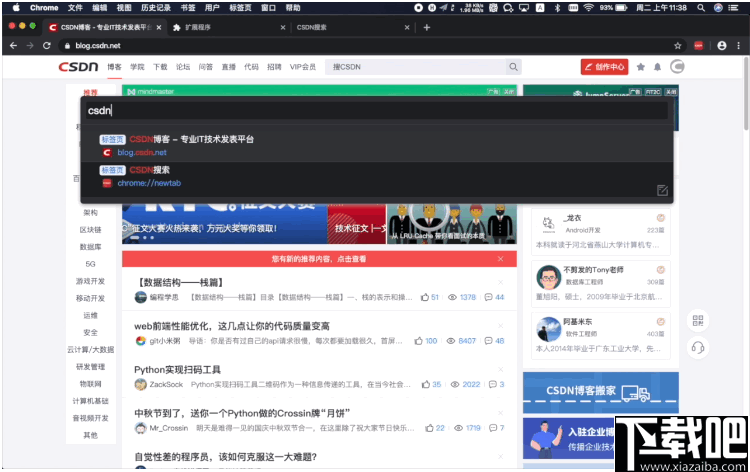Open favorites star icon in CSDN header
This screenshot has height=472, width=750.
tap(640, 67)
